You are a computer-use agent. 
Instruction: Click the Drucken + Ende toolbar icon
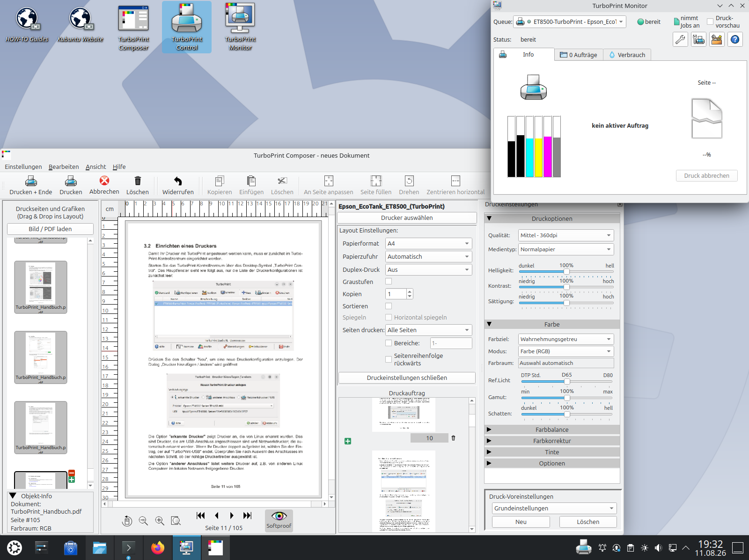pos(31,181)
